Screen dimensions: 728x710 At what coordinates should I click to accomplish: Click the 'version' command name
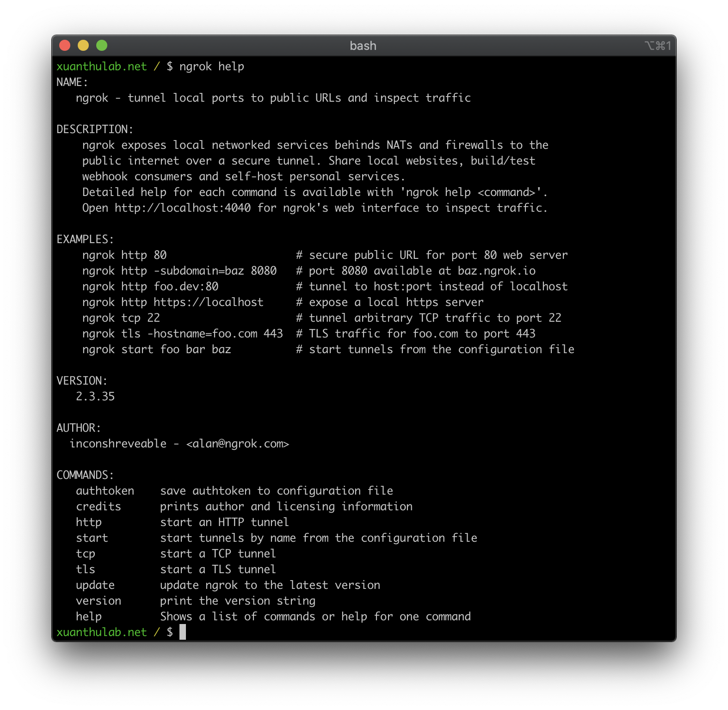[x=99, y=601]
